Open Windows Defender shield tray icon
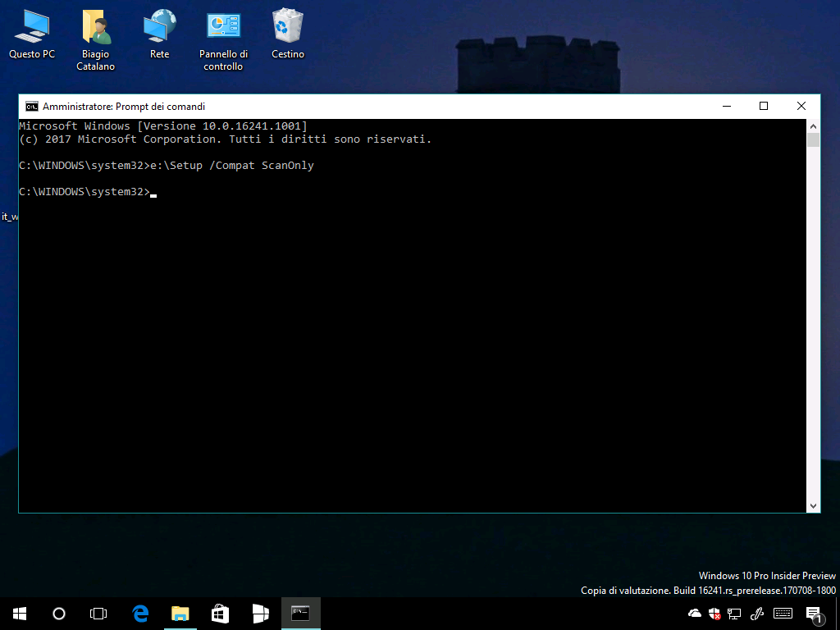Viewport: 840px width, 630px height. (714, 614)
